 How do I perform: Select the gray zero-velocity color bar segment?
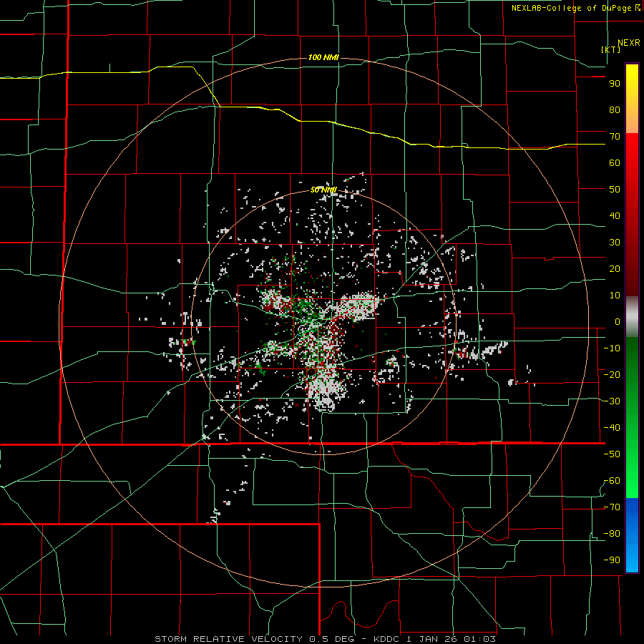[x=632, y=317]
